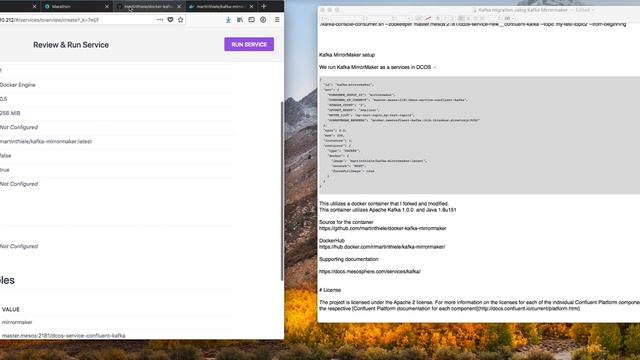Viewport: 640px width, 360px height.
Task: Open the browser downloads arrow icon
Action: tap(228, 20)
